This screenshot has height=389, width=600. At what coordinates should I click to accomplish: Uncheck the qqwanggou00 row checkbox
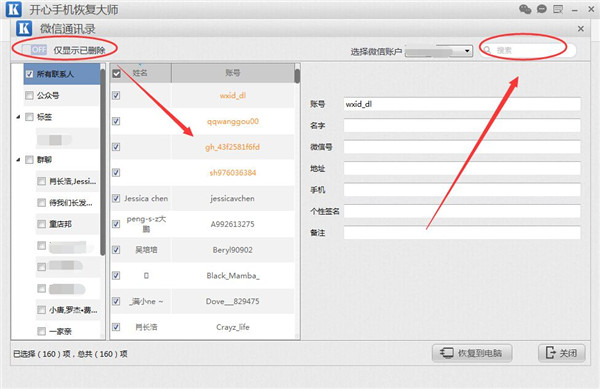pos(116,121)
